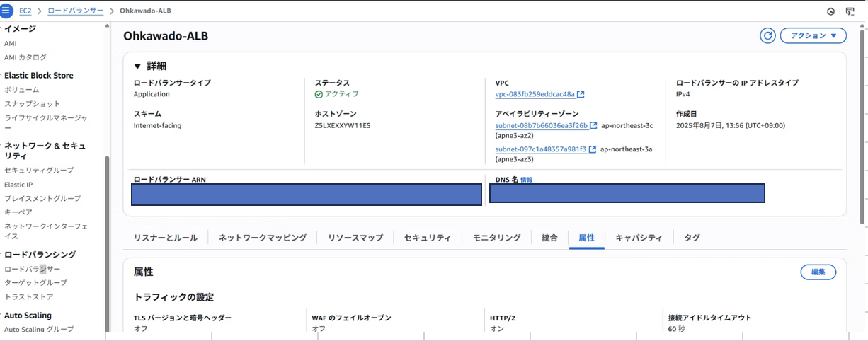This screenshot has width=868, height=341.
Task: Open Elastic IP in the sidebar
Action: coord(18,184)
